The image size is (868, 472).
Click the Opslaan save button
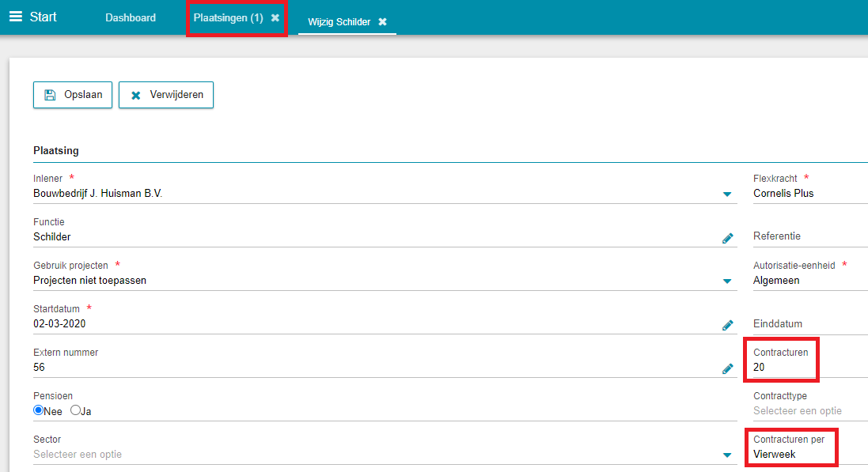[73, 95]
